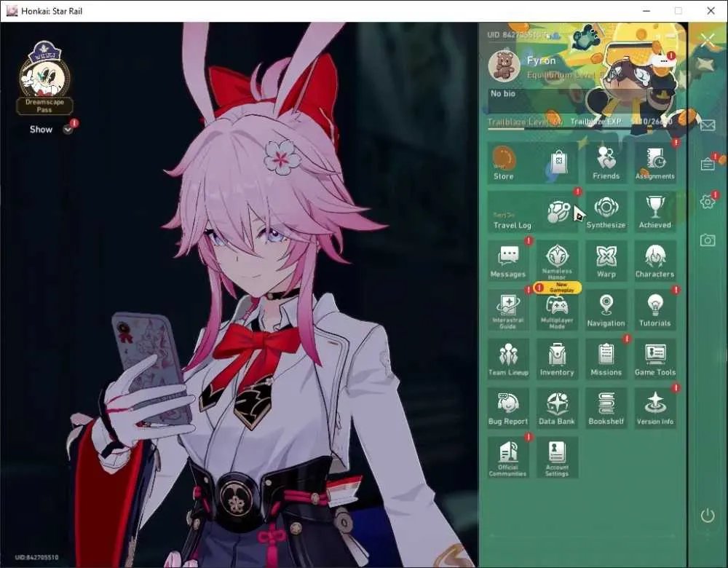
Task: Open Missions
Action: [x=606, y=359]
